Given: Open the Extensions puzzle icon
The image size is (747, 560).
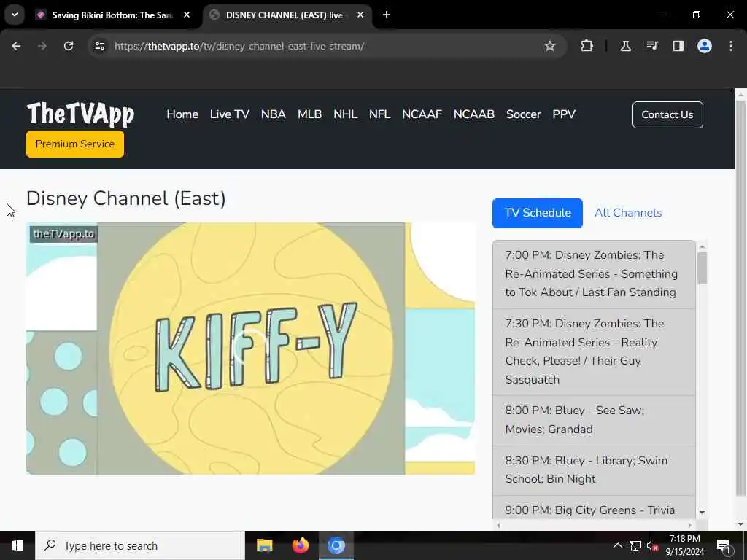Looking at the screenshot, I should pyautogui.click(x=587, y=46).
